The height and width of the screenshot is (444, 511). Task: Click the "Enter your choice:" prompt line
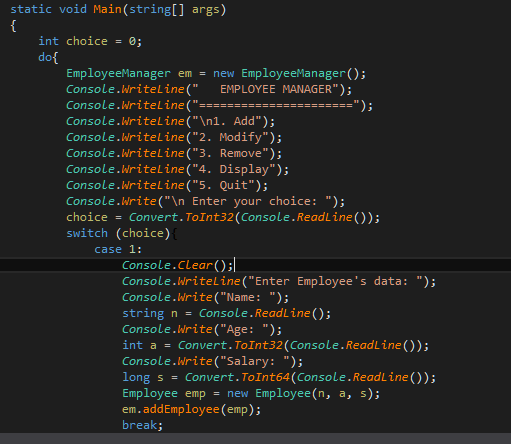[205, 201]
